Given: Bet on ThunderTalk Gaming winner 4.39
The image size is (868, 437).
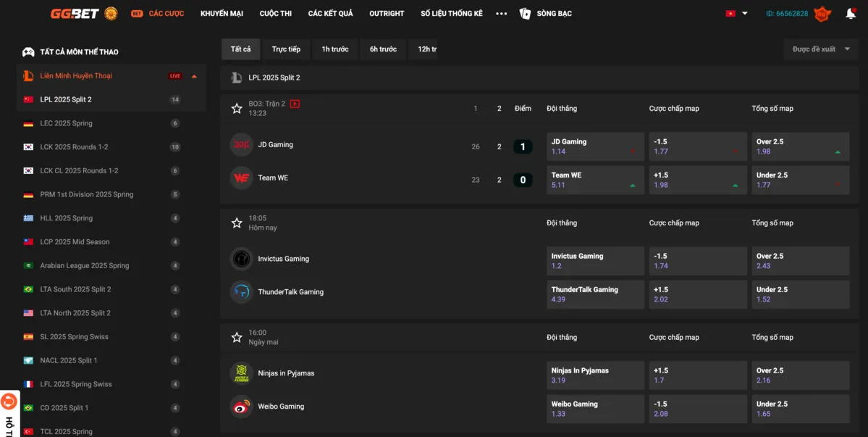Looking at the screenshot, I should (x=595, y=294).
